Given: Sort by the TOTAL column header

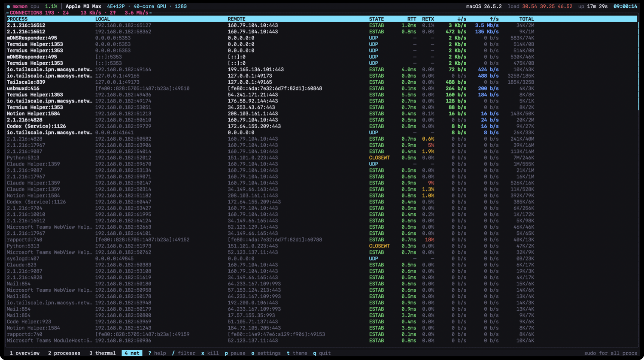Looking at the screenshot, I should pos(526,19).
